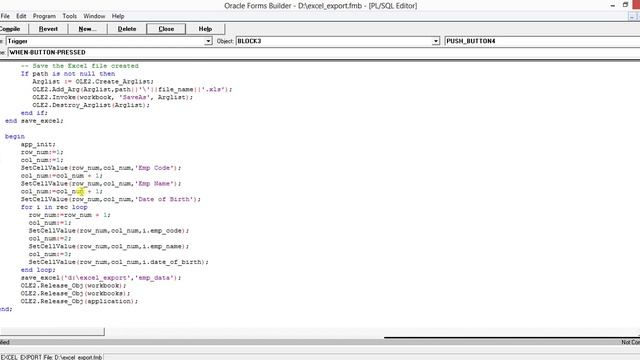Click the OLE2.Invoke 'SaveAs' line
Image resolution: width=640 pixels, height=360 pixels.
(113, 97)
